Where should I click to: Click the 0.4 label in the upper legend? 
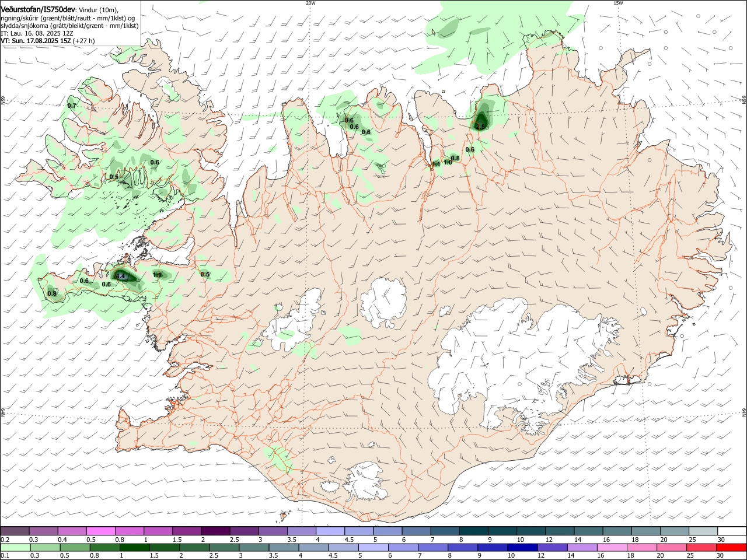[x=62, y=540]
